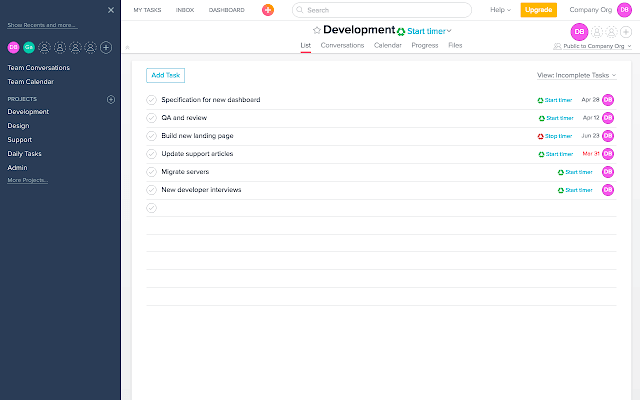The image size is (640, 400).
Task: Expand the Help menu
Action: 500,10
